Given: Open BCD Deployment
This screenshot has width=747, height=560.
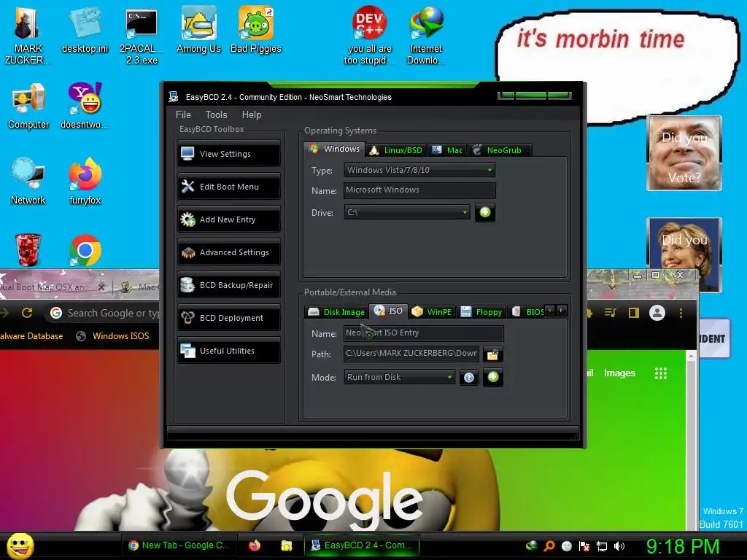Looking at the screenshot, I should [x=229, y=318].
